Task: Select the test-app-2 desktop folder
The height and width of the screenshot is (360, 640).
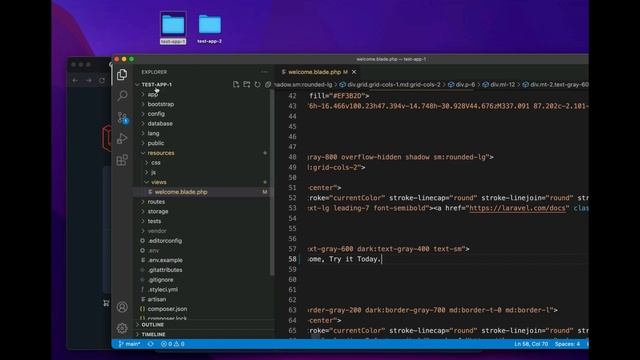Action: [x=210, y=29]
